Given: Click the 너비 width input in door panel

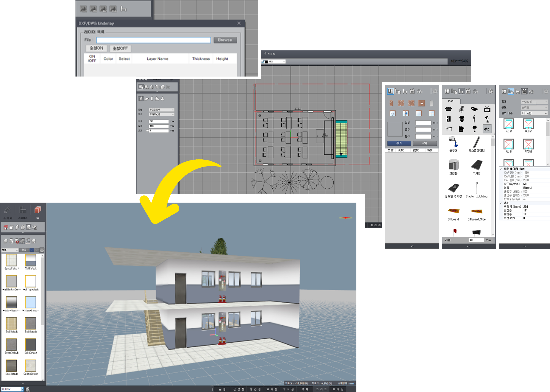Looking at the screenshot, I should click(x=423, y=123).
